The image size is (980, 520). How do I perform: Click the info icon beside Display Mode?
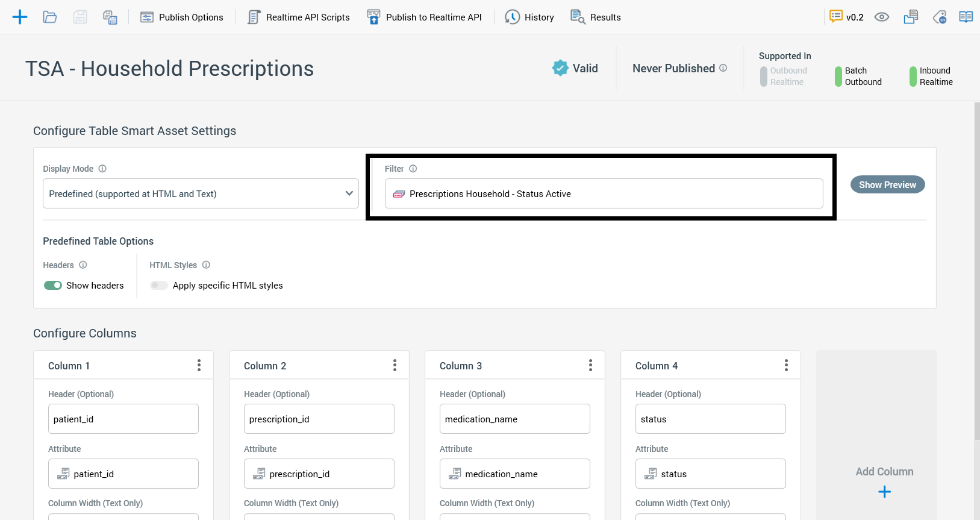(x=102, y=169)
